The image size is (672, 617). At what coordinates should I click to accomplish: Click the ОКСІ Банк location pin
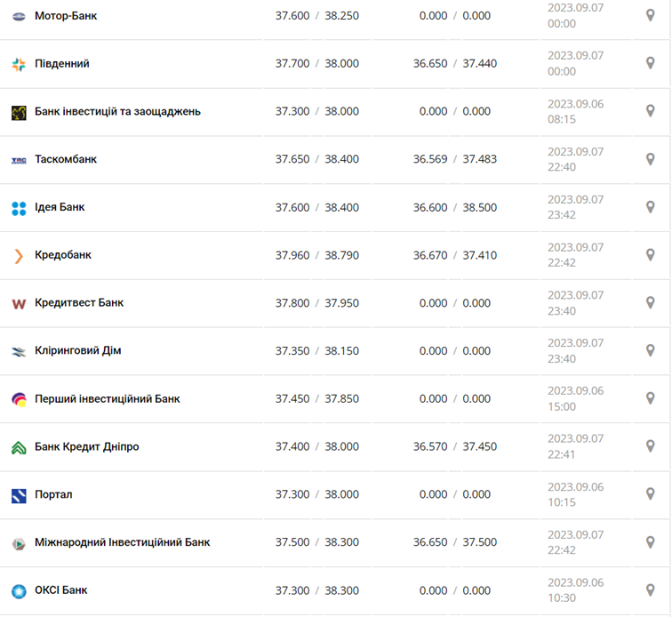coord(650,590)
